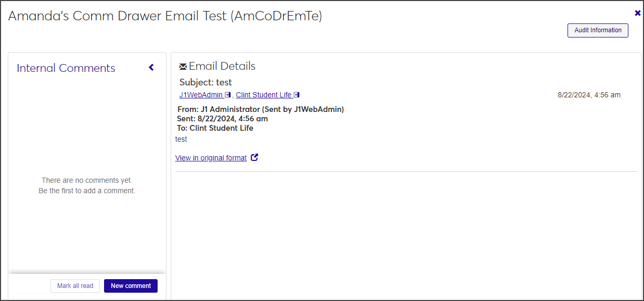The image size is (644, 301).
Task: Open the J1WebAdmin sender link
Action: (201, 95)
